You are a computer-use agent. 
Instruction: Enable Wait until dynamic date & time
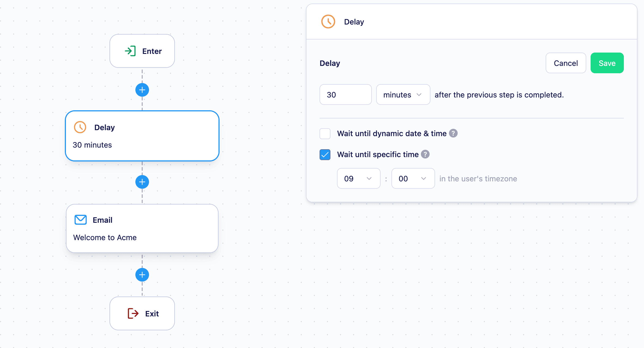tap(325, 134)
